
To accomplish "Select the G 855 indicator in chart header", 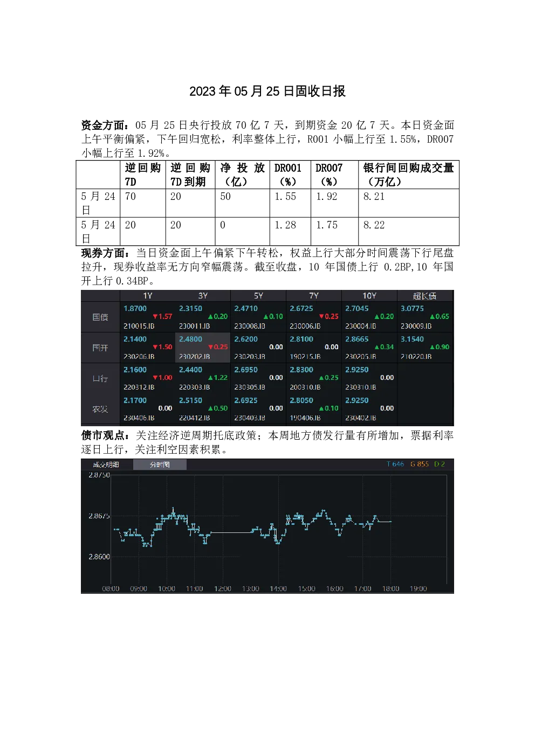I will pos(420,464).
